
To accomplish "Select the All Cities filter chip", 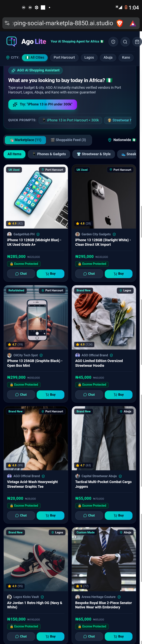I will coord(35,57).
